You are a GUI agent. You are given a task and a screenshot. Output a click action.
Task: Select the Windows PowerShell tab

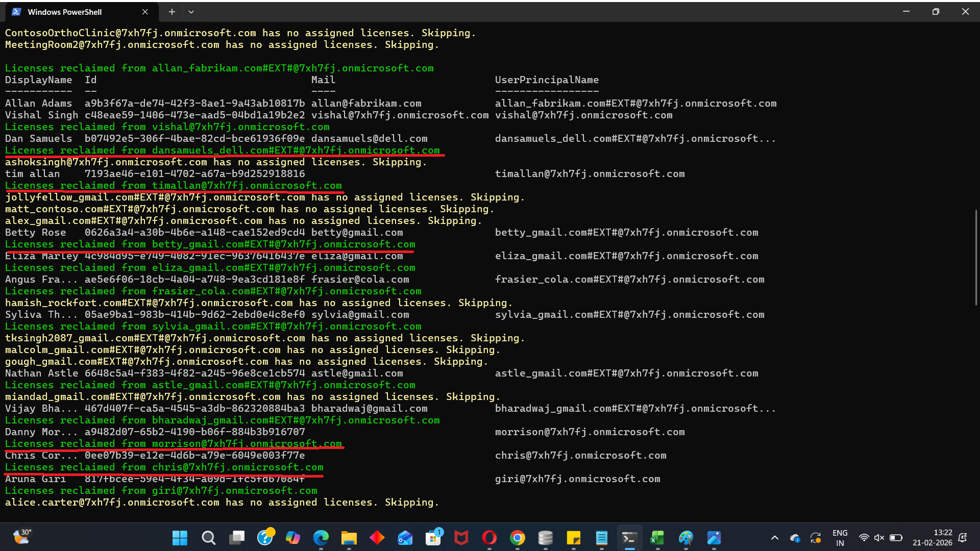(x=65, y=12)
